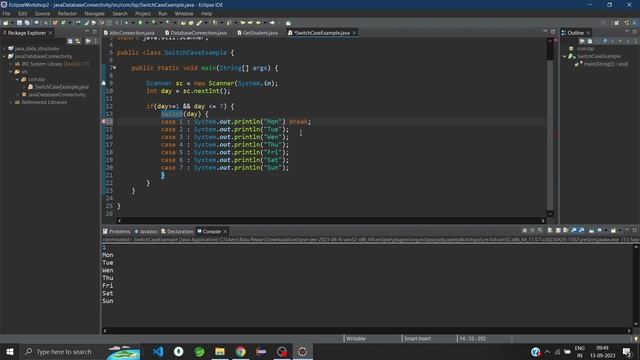640x360 pixels.
Task: Open the File menu
Action: [7, 13]
